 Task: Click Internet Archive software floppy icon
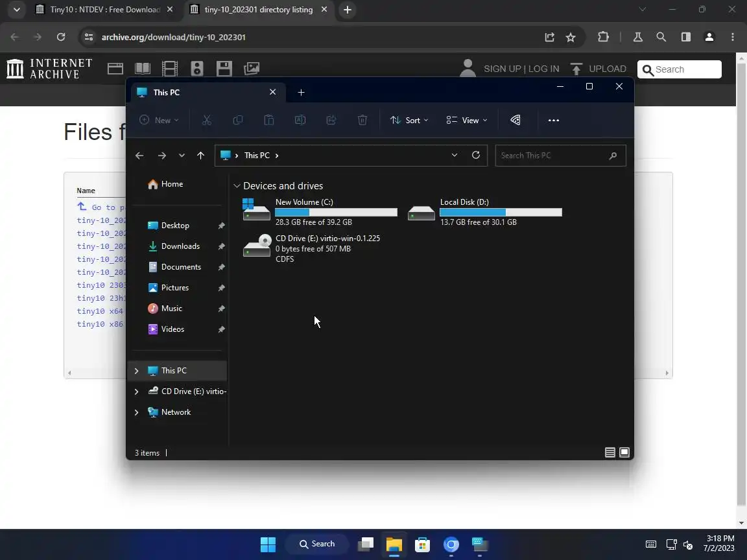224,69
